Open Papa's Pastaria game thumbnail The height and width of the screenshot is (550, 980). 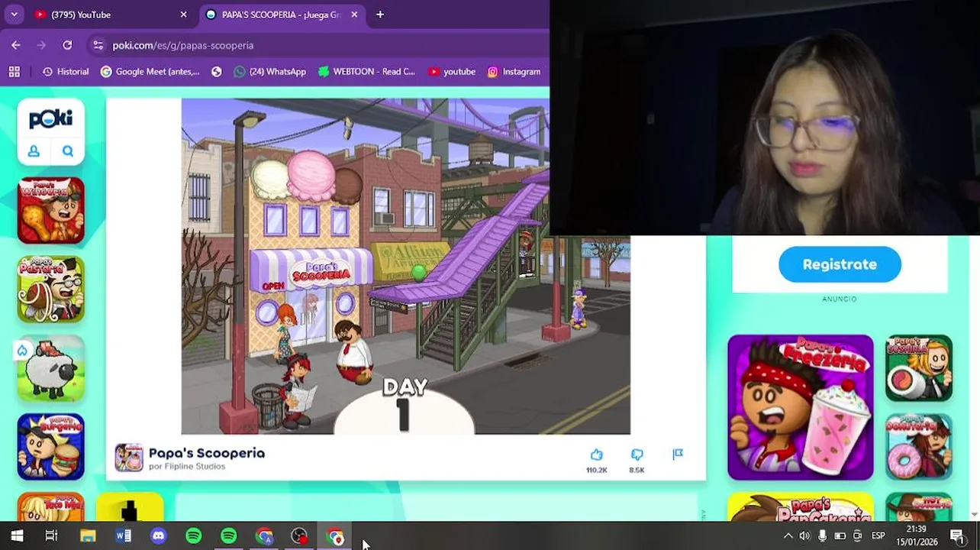[50, 290]
